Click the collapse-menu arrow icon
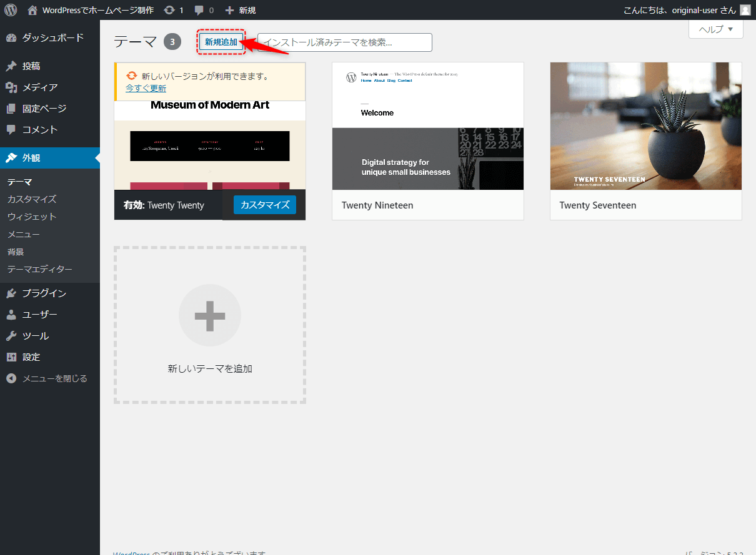 pyautogui.click(x=11, y=378)
